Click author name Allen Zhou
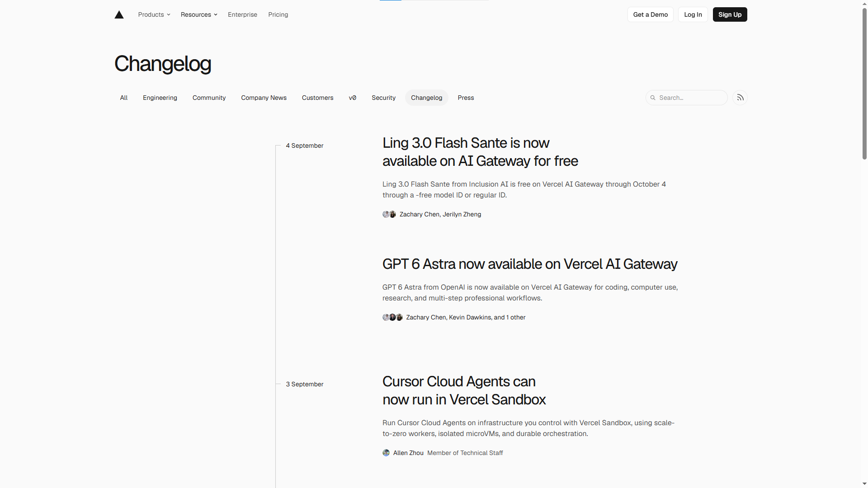Viewport: 868px width, 488px height. 408,453
